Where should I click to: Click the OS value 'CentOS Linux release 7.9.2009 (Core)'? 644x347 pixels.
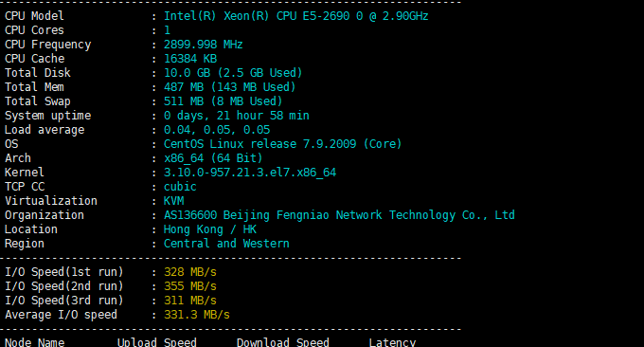[282, 144]
